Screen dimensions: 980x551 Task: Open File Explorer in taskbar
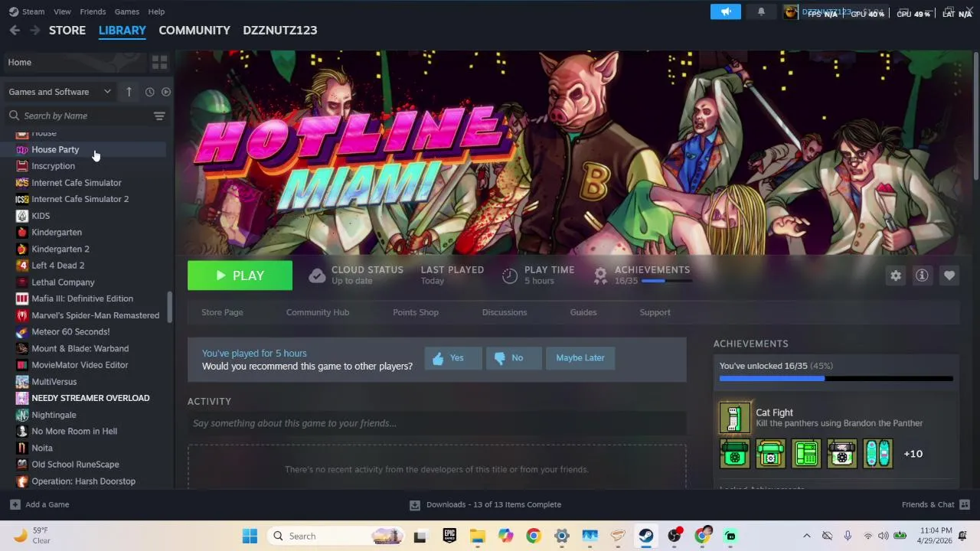477,536
